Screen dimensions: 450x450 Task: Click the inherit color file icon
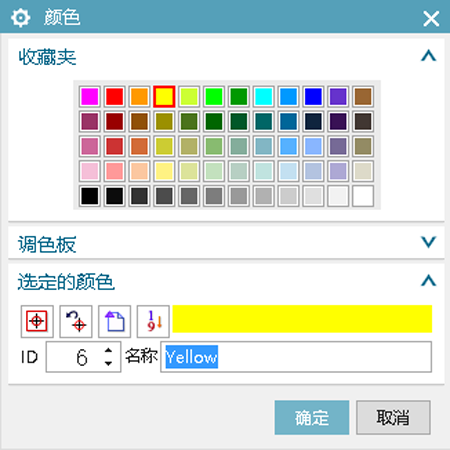[x=114, y=321]
